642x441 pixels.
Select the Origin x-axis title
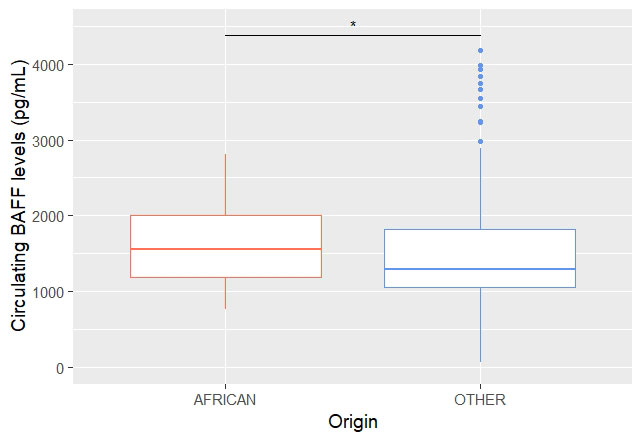pos(353,423)
